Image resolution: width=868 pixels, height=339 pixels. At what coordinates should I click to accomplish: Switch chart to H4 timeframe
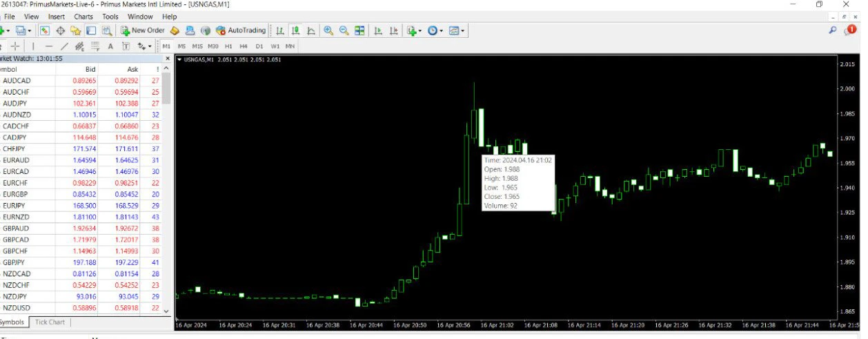pyautogui.click(x=244, y=46)
